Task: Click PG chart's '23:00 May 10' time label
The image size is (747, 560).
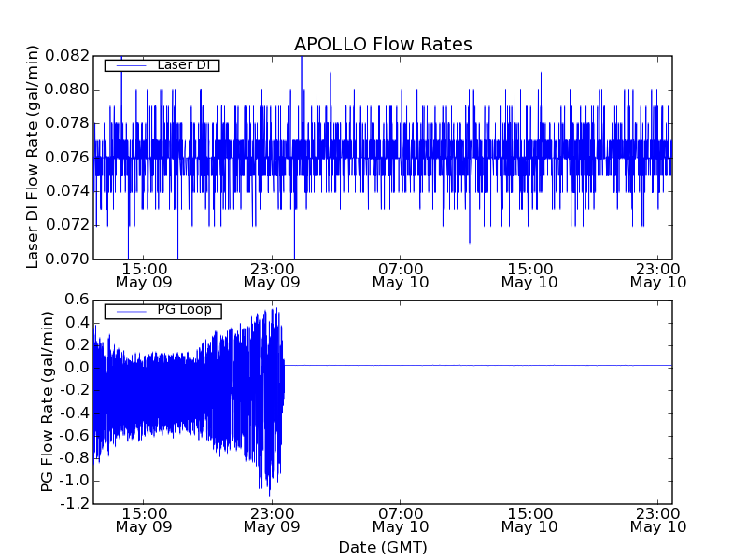Action: [658, 521]
